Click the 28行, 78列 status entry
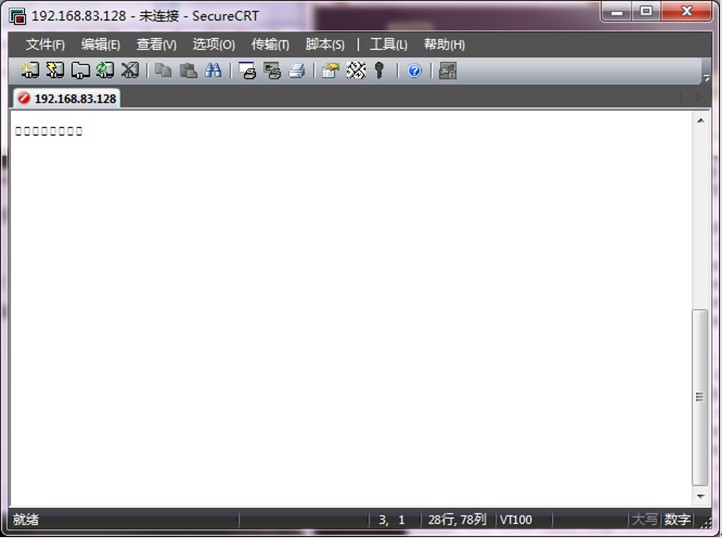The width and height of the screenshot is (722, 538). pyautogui.click(x=457, y=520)
